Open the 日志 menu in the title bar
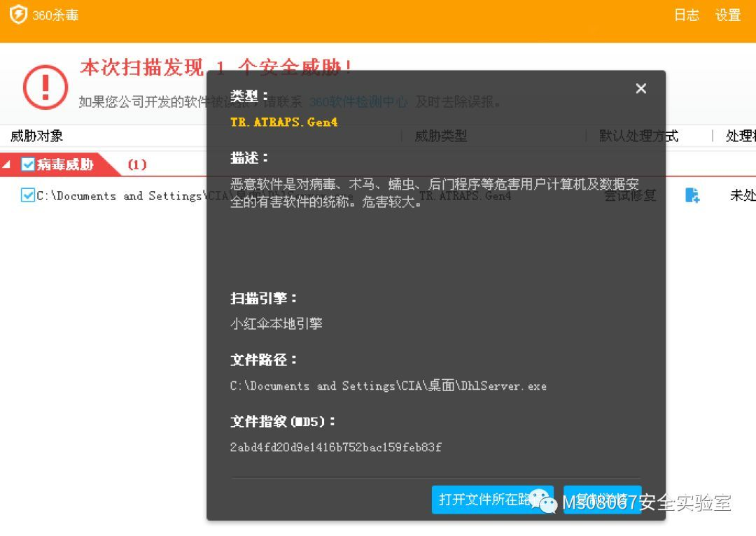The image size is (756, 536). [x=687, y=14]
